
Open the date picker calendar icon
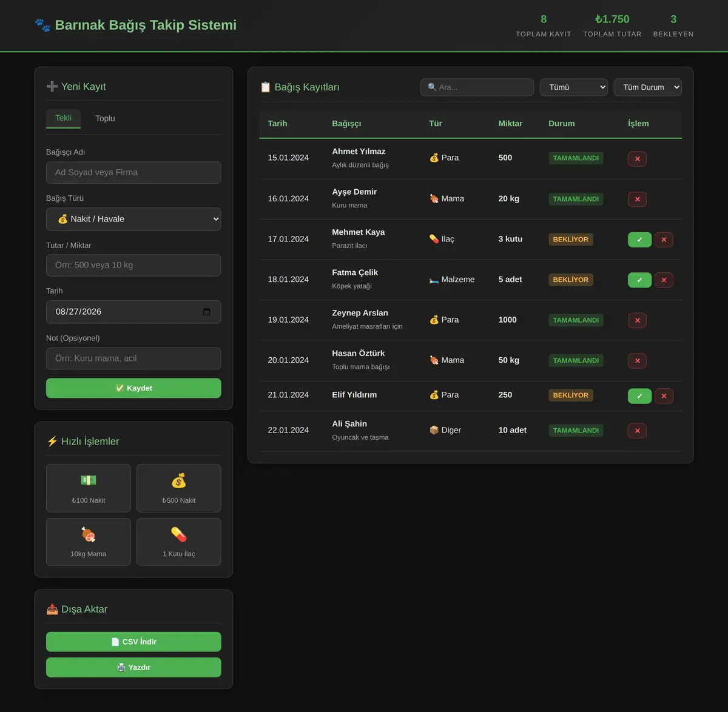[206, 312]
